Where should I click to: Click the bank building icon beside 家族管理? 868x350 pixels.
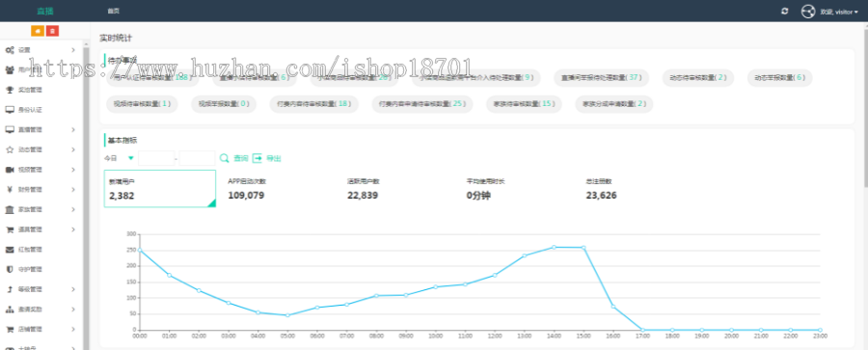pos(10,209)
